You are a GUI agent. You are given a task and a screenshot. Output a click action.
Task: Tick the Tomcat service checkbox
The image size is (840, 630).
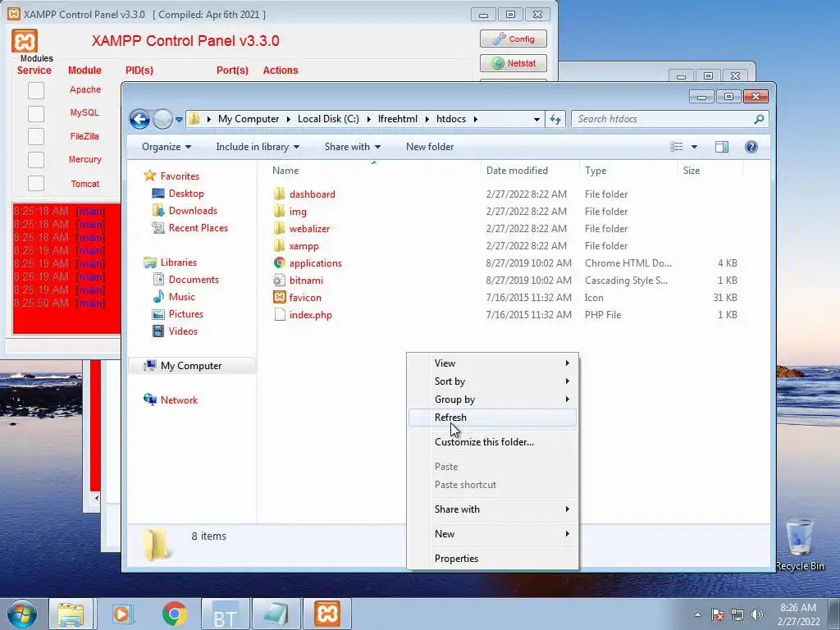pos(36,183)
